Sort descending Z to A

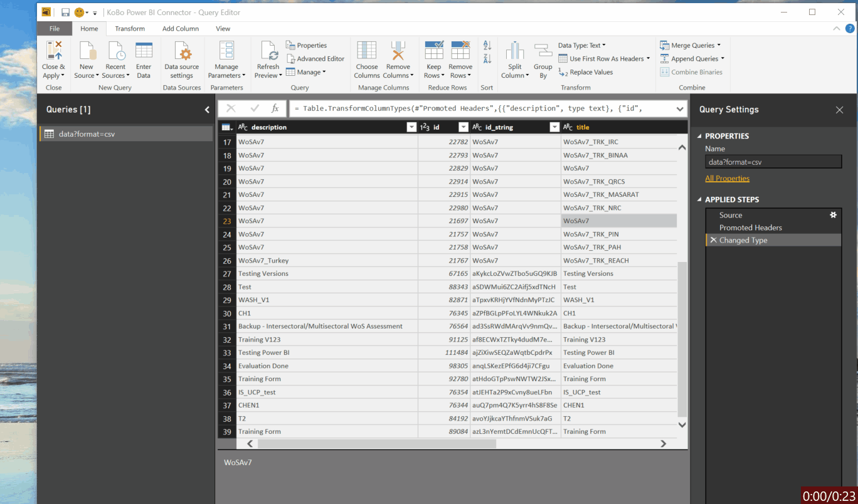click(487, 59)
